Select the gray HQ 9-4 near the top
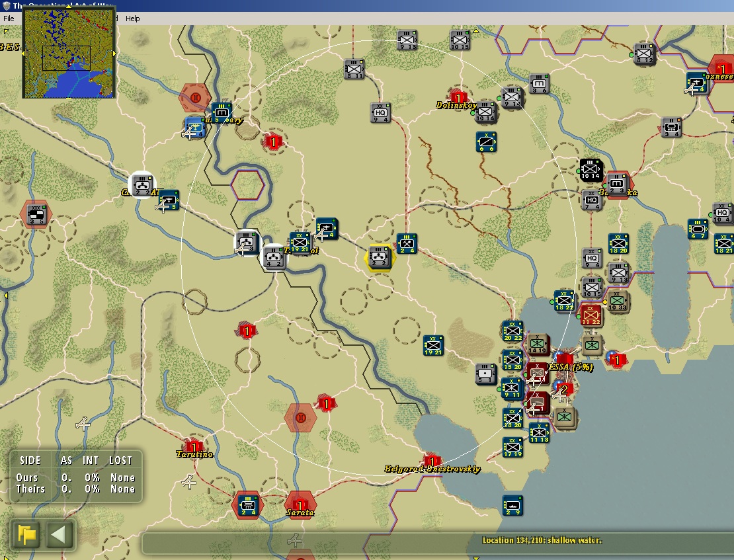 pyautogui.click(x=380, y=113)
